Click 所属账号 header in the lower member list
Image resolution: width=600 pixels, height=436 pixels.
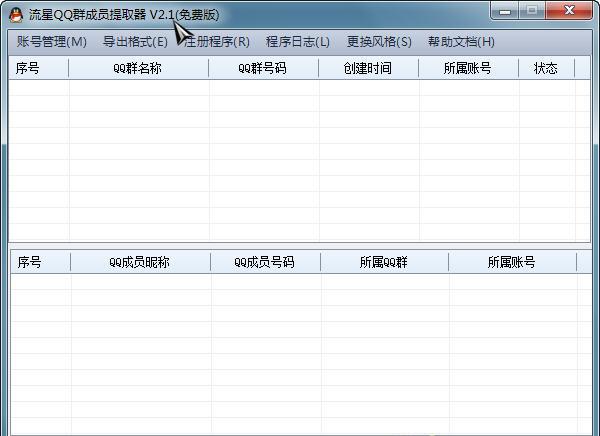pos(512,262)
